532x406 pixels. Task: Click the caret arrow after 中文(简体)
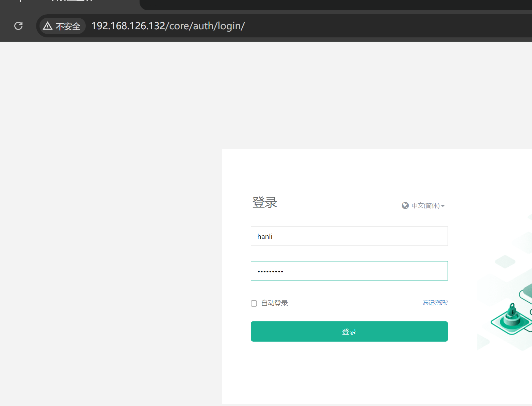[443, 206]
